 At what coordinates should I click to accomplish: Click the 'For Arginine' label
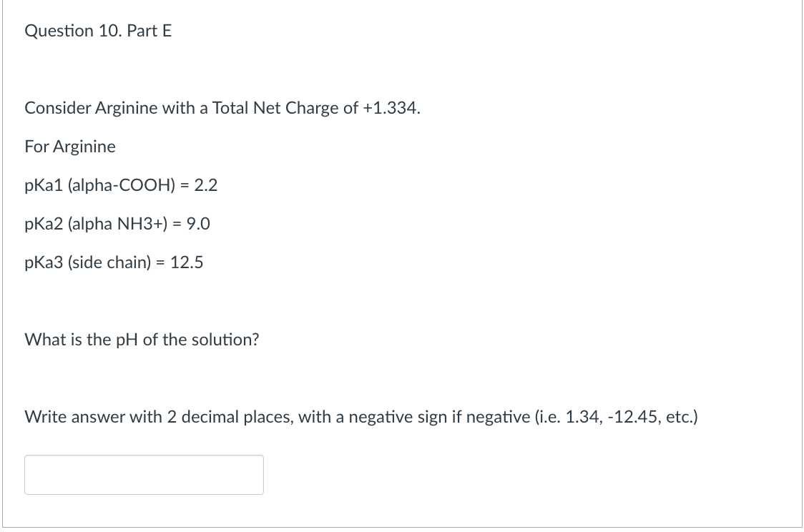point(69,146)
